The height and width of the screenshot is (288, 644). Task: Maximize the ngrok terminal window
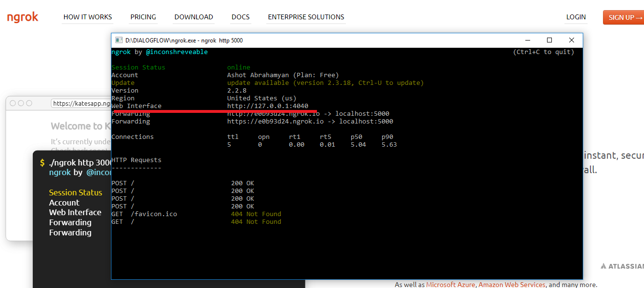point(549,41)
